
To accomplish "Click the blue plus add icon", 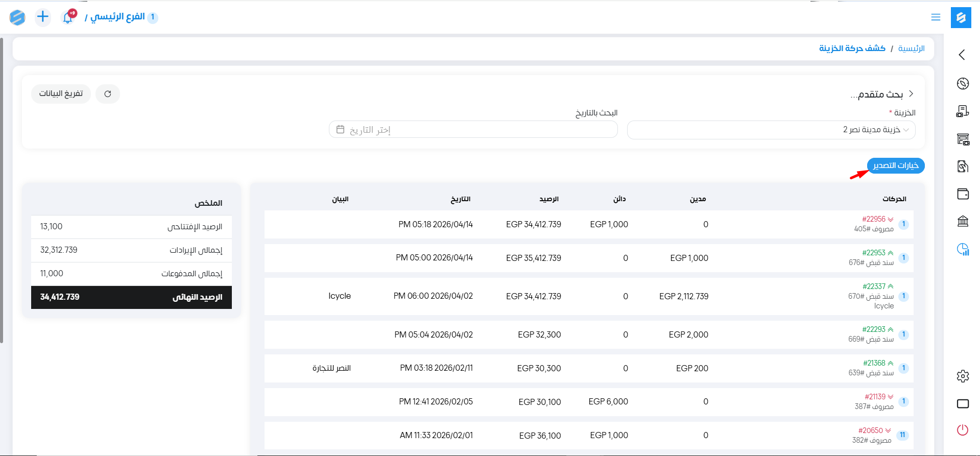I will click(43, 17).
